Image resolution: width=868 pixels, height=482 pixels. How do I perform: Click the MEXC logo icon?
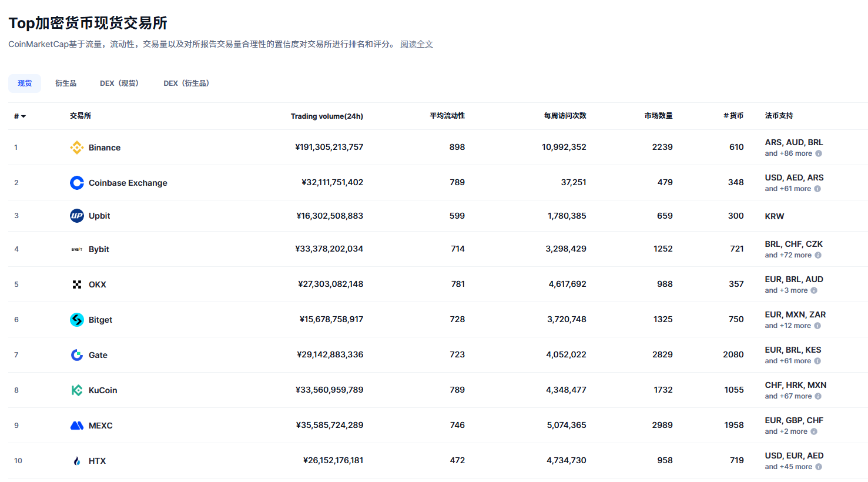pyautogui.click(x=76, y=426)
